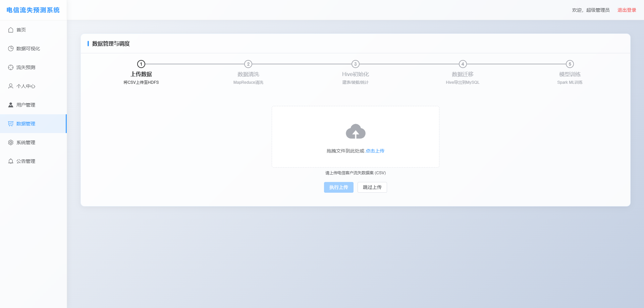Select step 3 circle for Hive初始化
644x308 pixels.
[x=355, y=64]
